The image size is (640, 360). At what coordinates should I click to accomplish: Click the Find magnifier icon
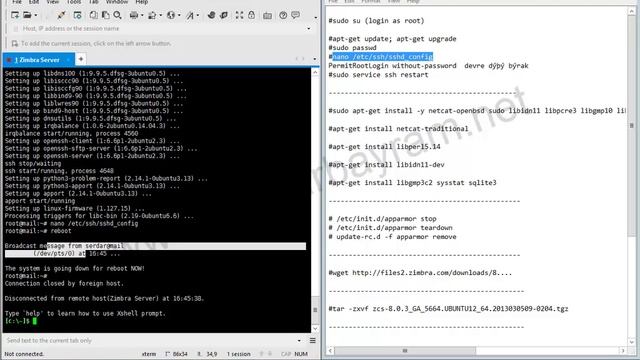pos(118,15)
